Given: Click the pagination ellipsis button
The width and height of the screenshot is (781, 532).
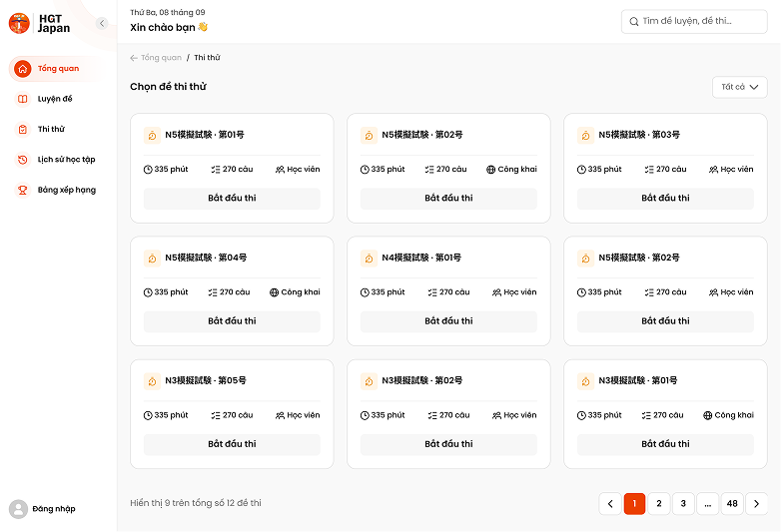Looking at the screenshot, I should click(x=708, y=504).
